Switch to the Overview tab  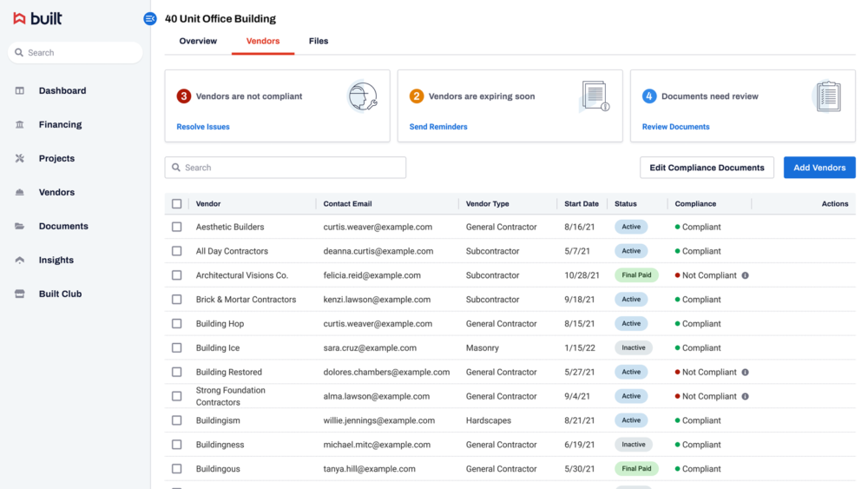pos(198,41)
